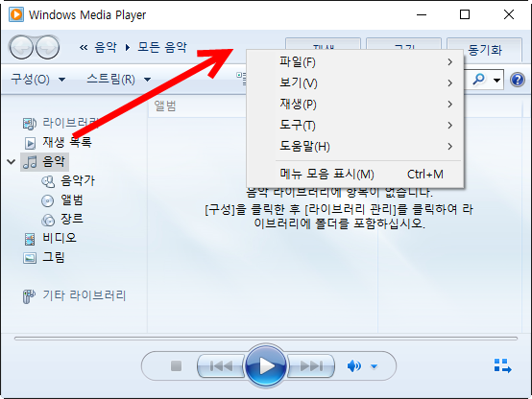This screenshot has width=532, height=399.
Task: Click the blue Help question mark icon
Action: click(518, 80)
